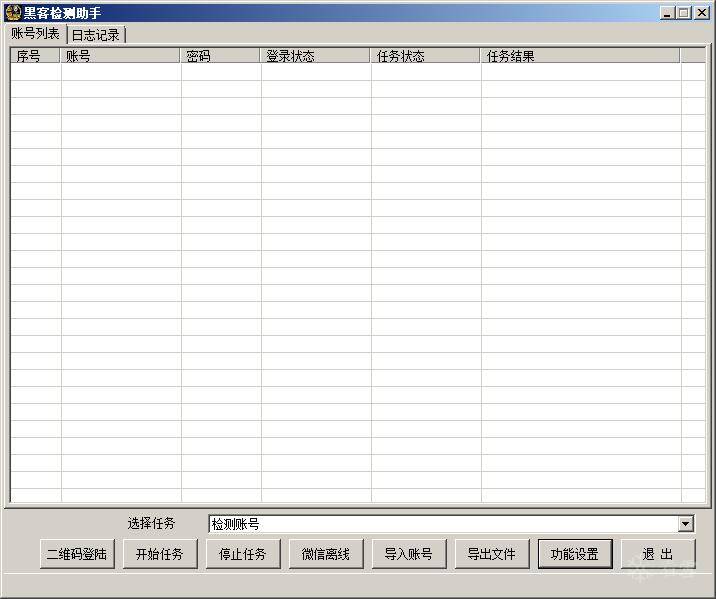
Task: Click the 任务状态 column header
Action: click(425, 56)
